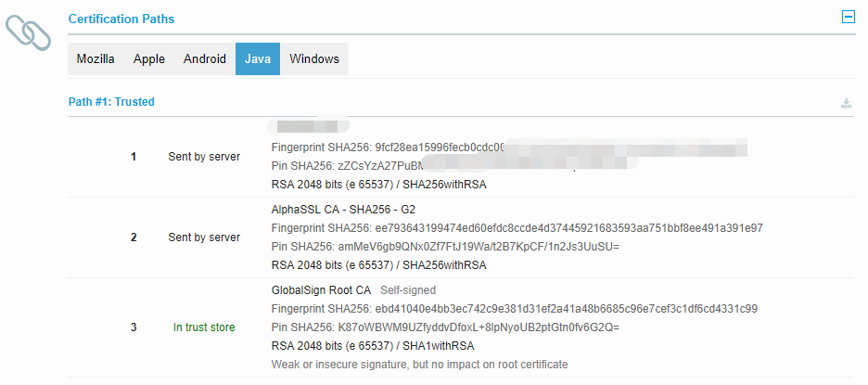Viewport: 868px width, 385px height.
Task: Switch to the Windows trust store tab
Action: 313,58
